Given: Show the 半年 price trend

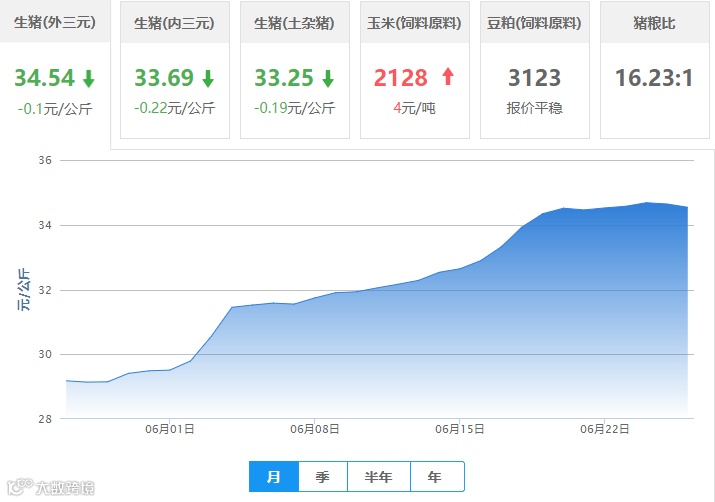Looking at the screenshot, I should click(x=378, y=476).
